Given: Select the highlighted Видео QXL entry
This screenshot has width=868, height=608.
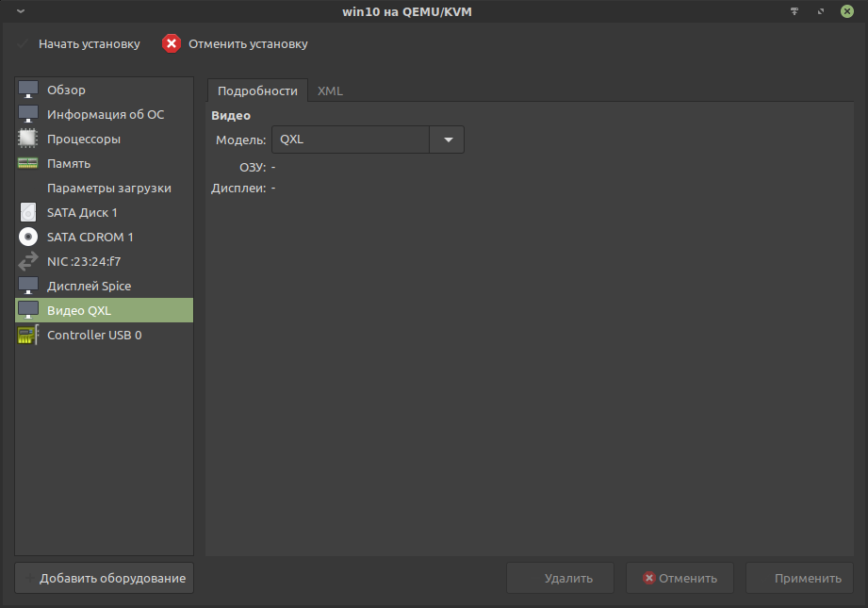Looking at the screenshot, I should [79, 310].
